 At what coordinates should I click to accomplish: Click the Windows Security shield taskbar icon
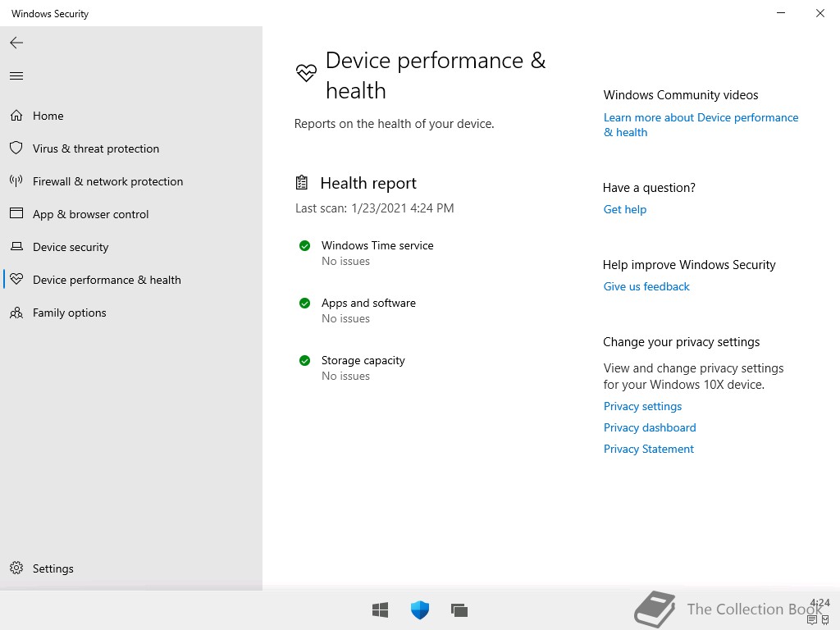pyautogui.click(x=420, y=609)
